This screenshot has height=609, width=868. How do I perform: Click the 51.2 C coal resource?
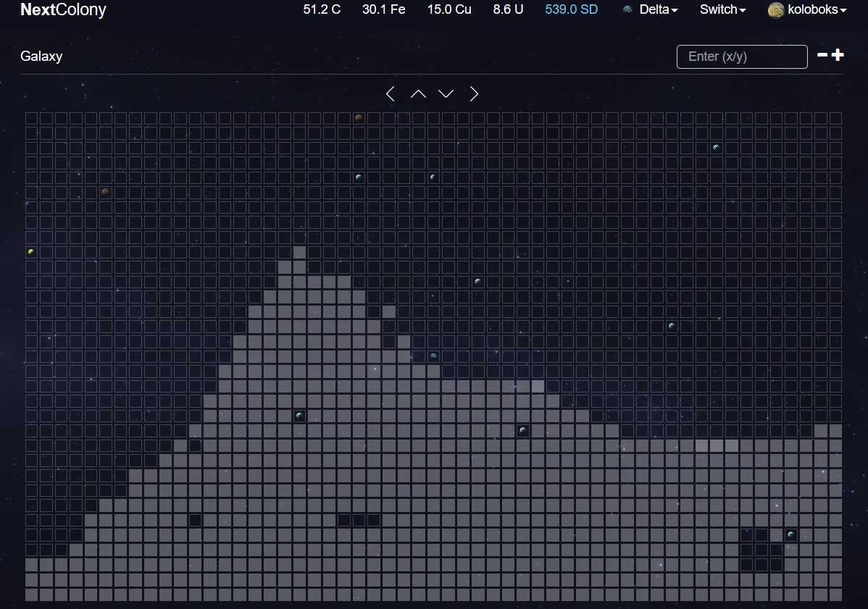point(322,9)
